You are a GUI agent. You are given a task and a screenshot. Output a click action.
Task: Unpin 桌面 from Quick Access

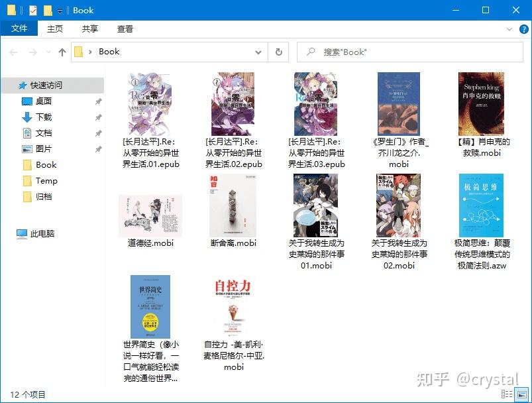click(x=98, y=101)
